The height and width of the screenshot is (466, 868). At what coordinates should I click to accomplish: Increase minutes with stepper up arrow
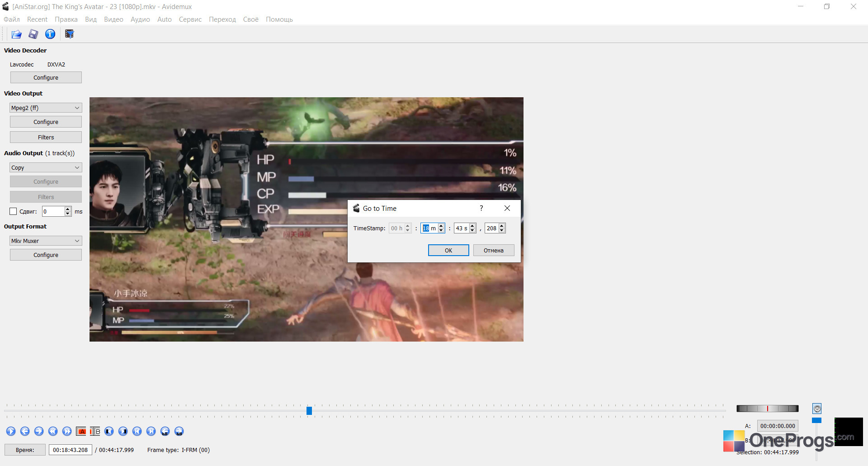click(x=441, y=226)
